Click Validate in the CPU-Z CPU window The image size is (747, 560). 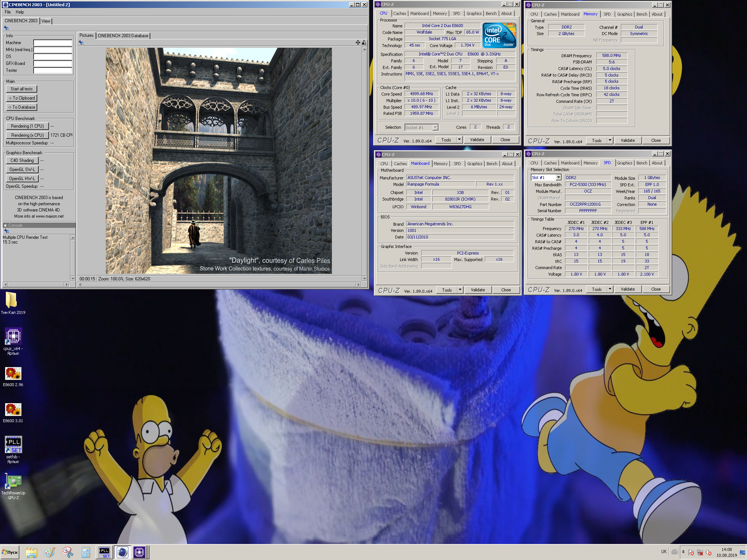[477, 140]
